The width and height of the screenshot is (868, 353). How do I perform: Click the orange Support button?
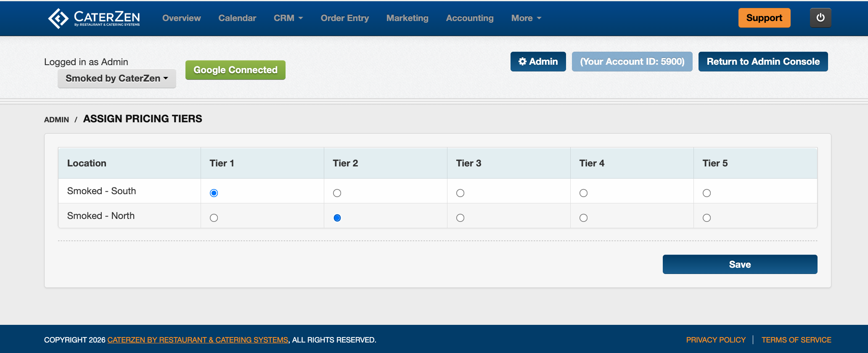coord(764,18)
